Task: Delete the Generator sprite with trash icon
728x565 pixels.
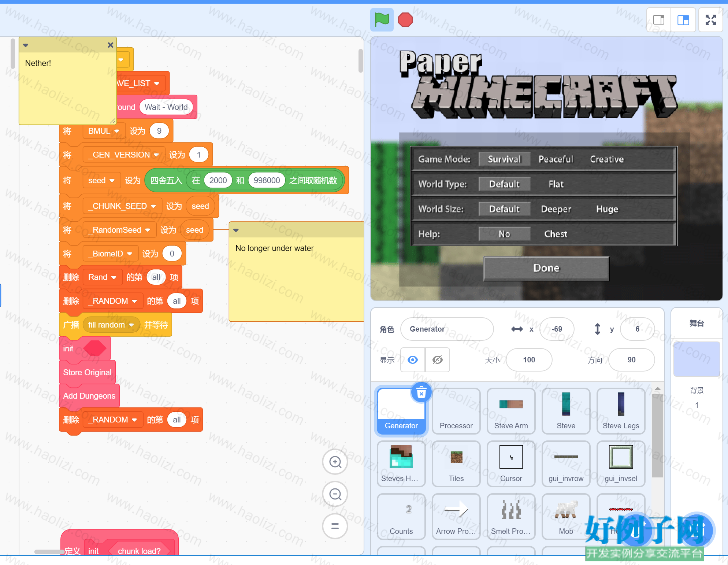Action: [421, 392]
